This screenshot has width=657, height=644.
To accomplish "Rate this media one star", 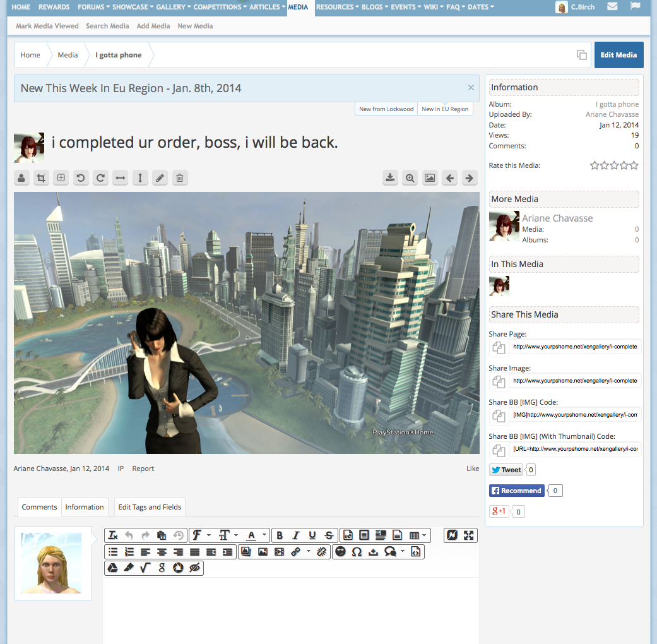I will tap(595, 165).
